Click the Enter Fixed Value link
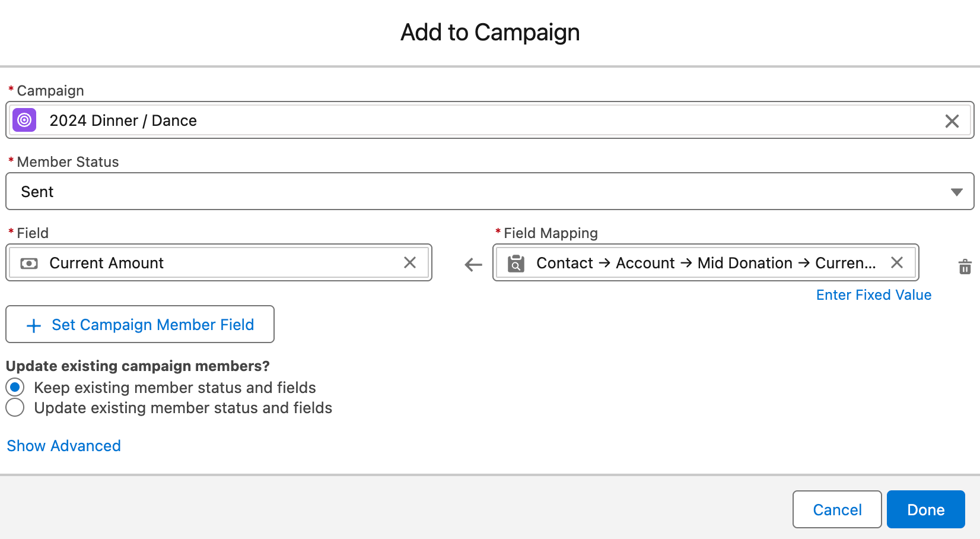Screen dimensions: 980x539 pyautogui.click(x=873, y=295)
